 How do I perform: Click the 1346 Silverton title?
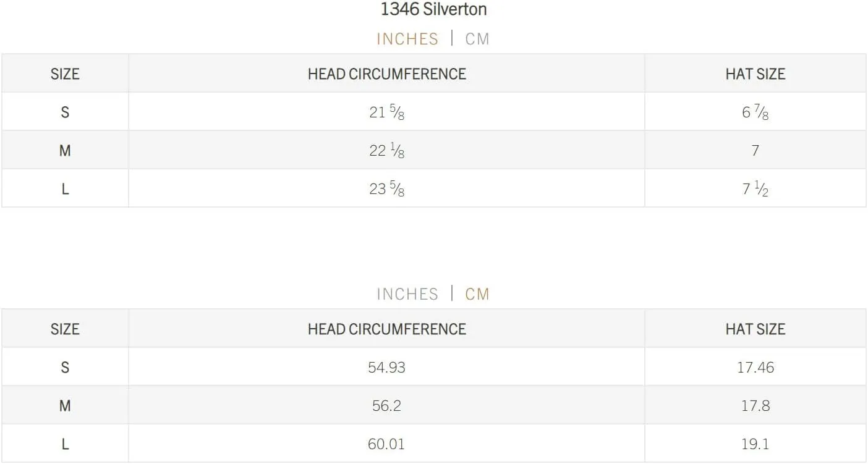click(x=433, y=9)
